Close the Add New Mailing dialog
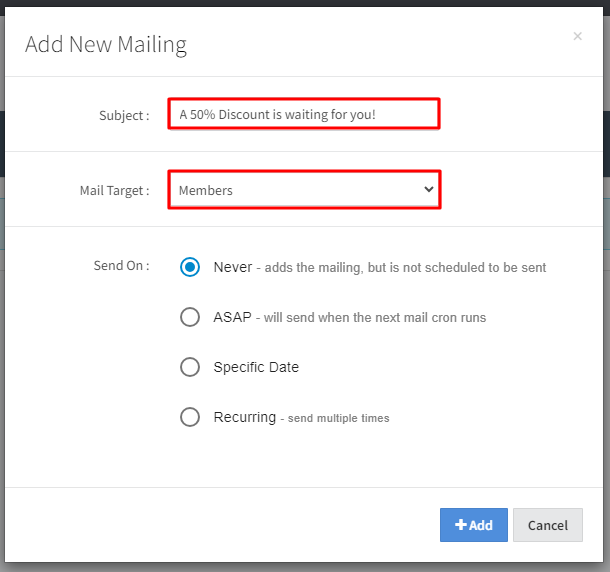This screenshot has height=572, width=610. pyautogui.click(x=577, y=37)
